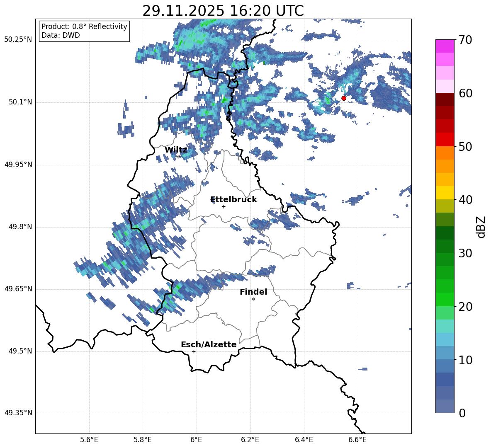Screen dimensions: 491x448
Task: Click the 49.35°N latitude label
Action: [18, 413]
